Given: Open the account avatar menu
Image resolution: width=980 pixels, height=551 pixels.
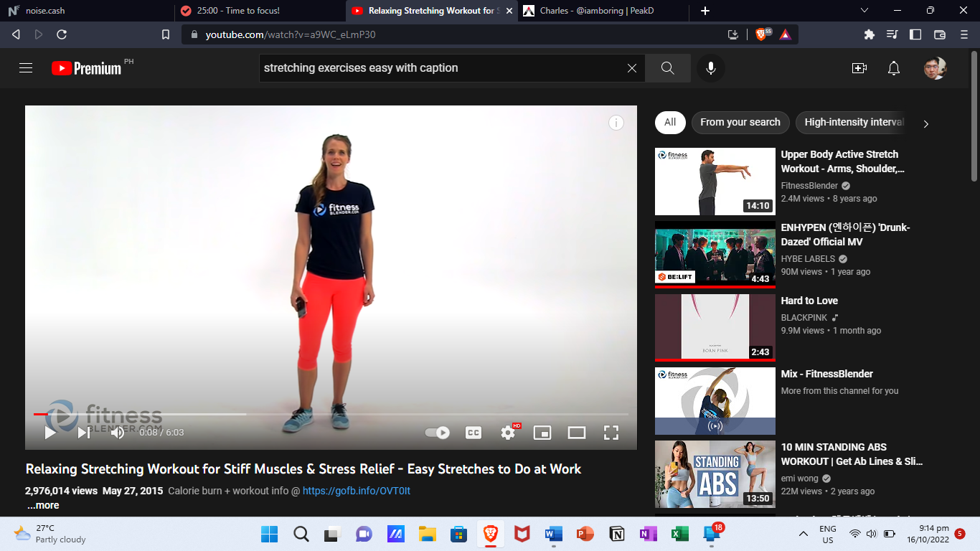Looking at the screenshot, I should click(936, 68).
